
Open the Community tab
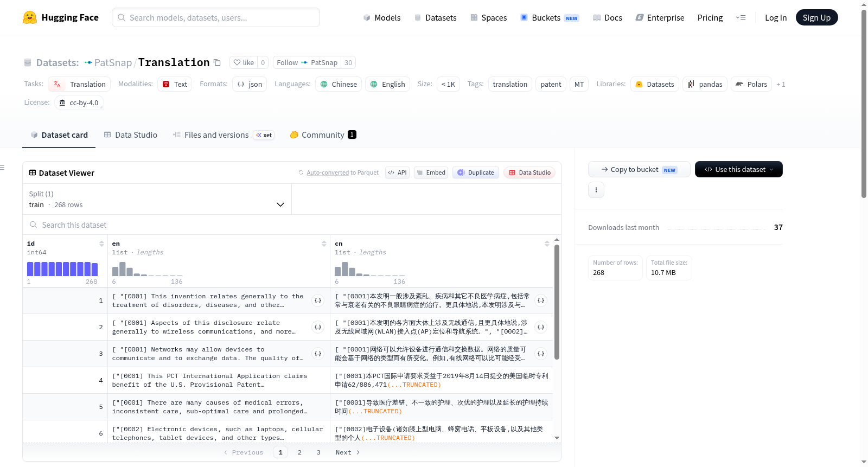[323, 135]
